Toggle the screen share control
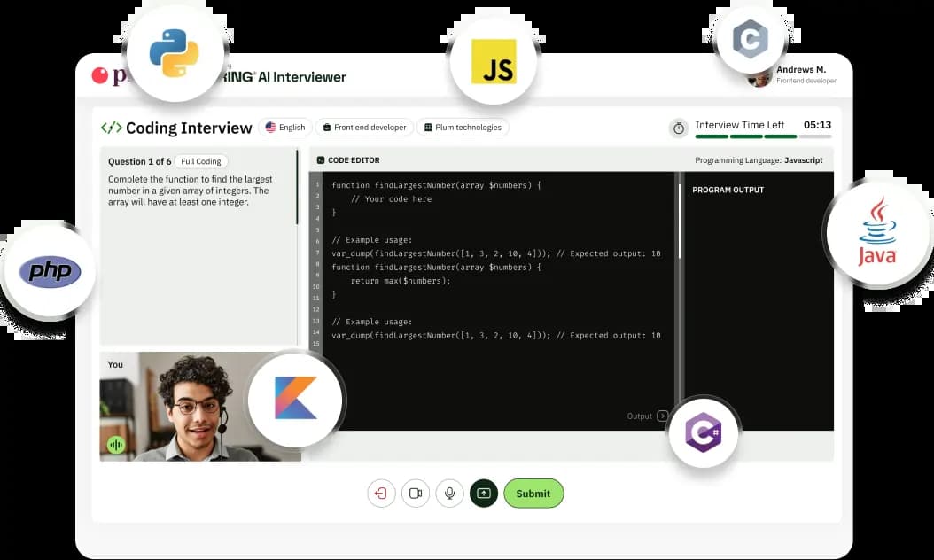This screenshot has width=934, height=560. [483, 493]
